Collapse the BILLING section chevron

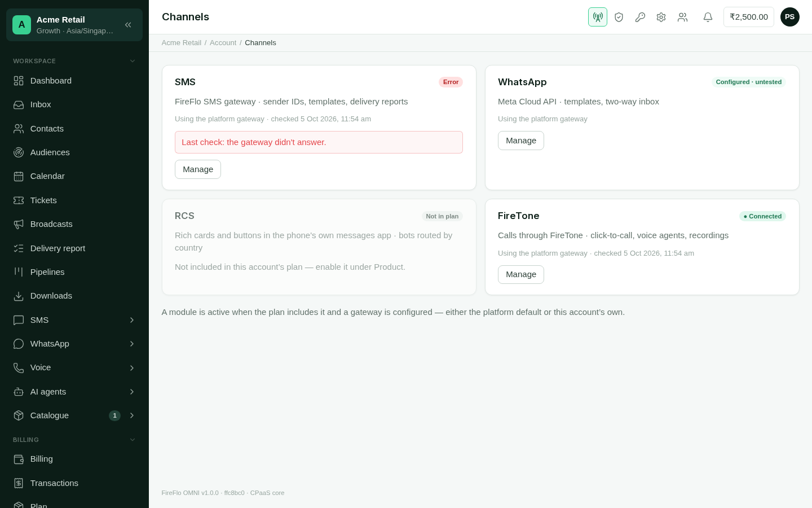133,440
